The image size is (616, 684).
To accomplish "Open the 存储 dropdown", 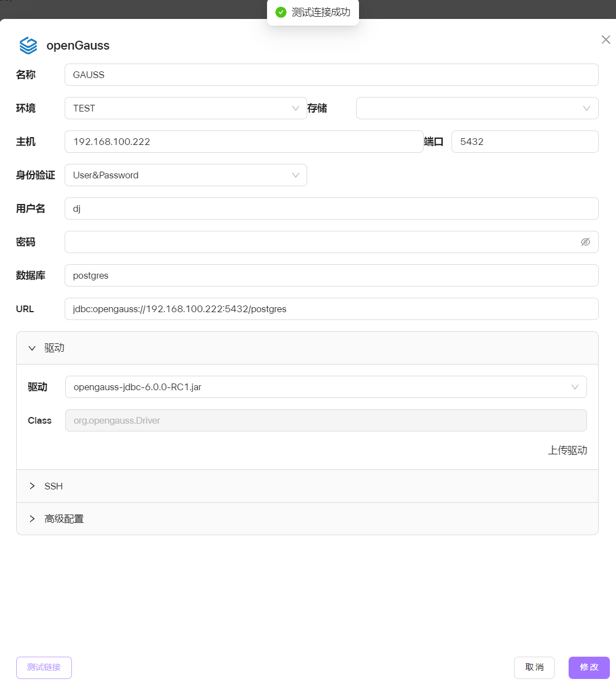I will pyautogui.click(x=477, y=108).
